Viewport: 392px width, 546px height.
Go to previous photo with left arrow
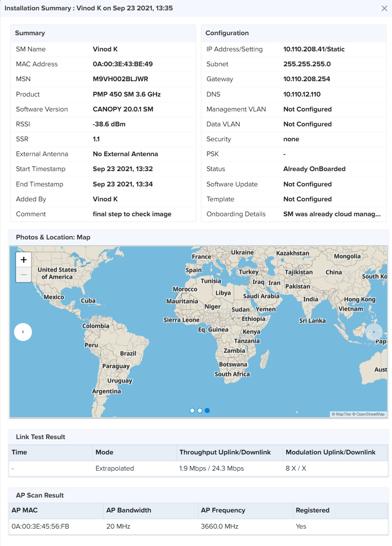23,332
